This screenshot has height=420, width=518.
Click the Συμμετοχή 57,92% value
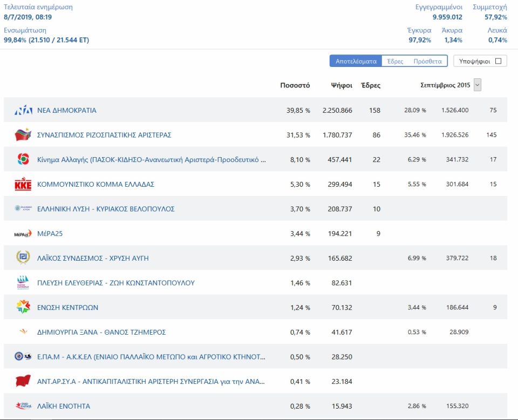click(495, 17)
